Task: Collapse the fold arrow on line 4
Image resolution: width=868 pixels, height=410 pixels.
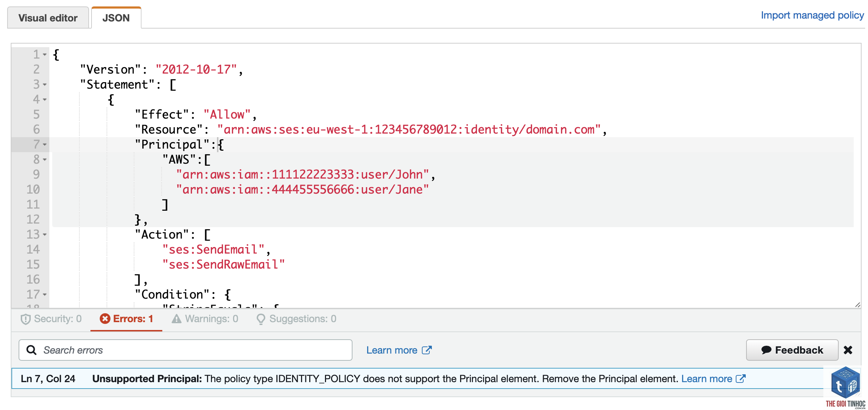Action: coord(45,100)
